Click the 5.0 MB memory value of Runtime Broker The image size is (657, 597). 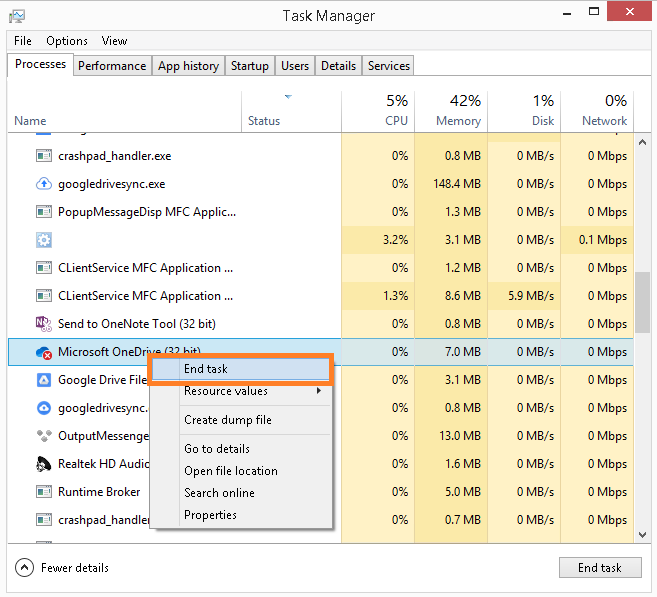463,492
